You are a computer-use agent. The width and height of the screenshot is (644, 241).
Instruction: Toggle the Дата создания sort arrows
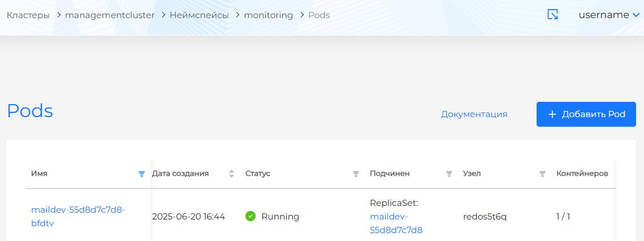[231, 174]
